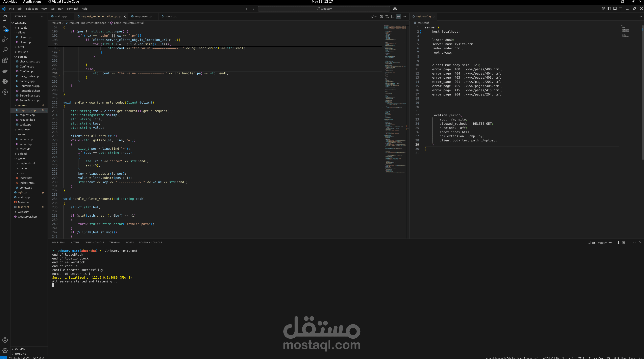This screenshot has height=359, width=644.
Task: Go back with the navigation arrow
Action: 247,9
